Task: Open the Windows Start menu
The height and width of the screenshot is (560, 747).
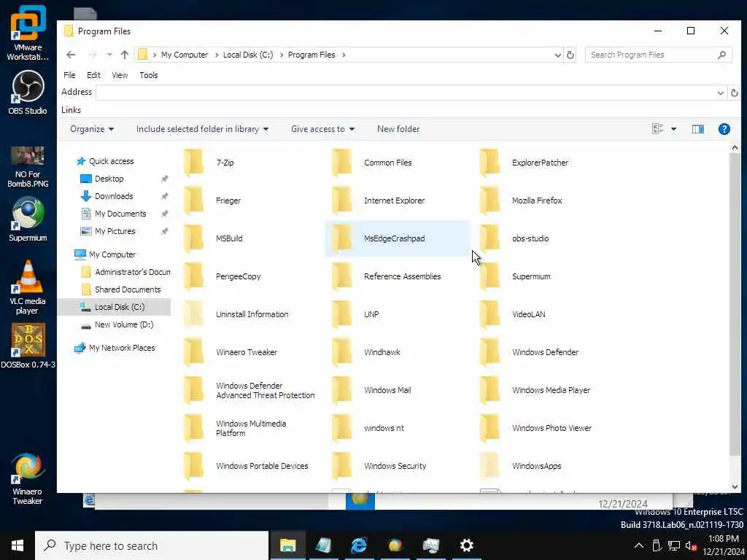Action: (18, 545)
